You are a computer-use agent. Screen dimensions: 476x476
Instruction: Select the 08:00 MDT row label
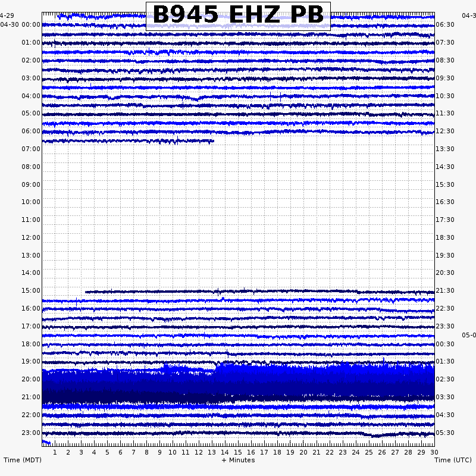31,167
